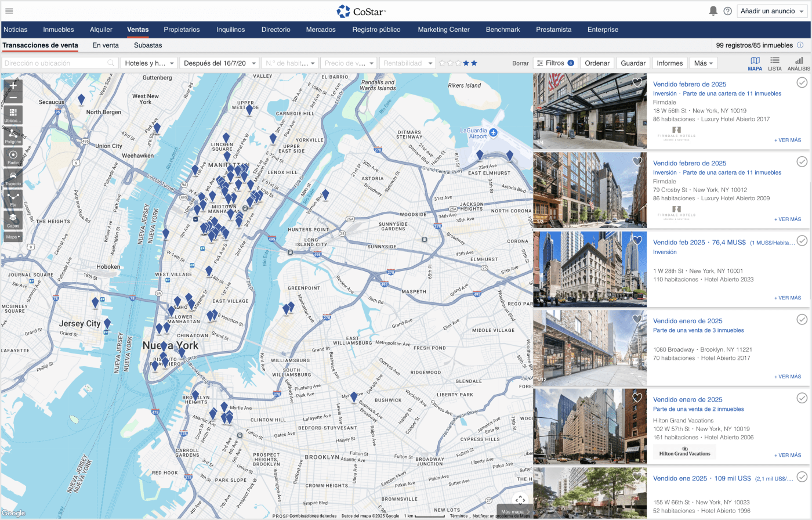Zoom in the map with plus button

(x=13, y=86)
